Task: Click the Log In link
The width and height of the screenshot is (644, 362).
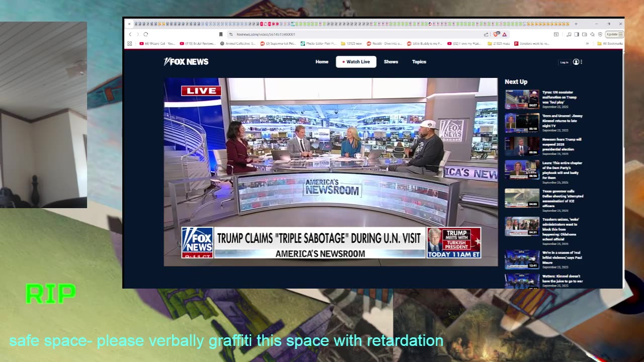Action: (x=564, y=62)
